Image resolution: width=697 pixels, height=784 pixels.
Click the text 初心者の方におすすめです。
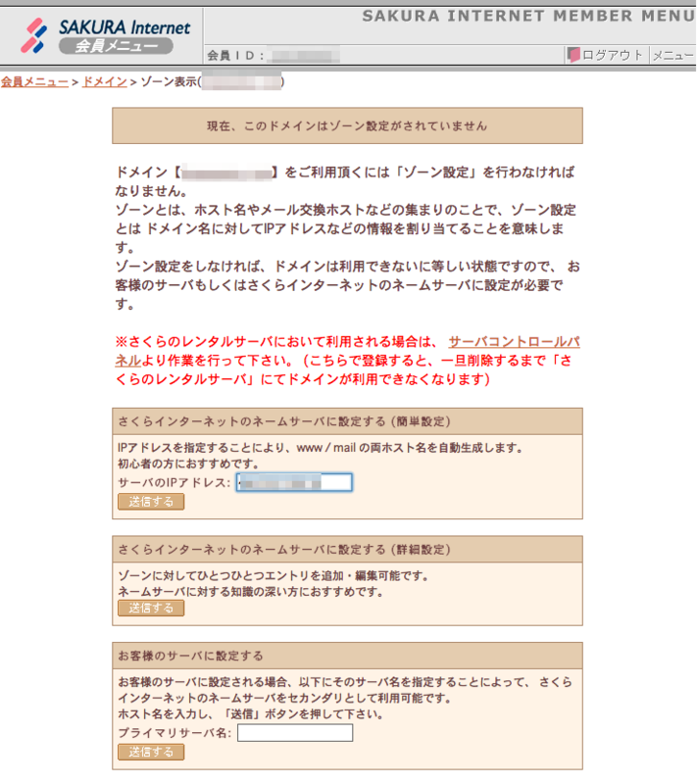188,464
